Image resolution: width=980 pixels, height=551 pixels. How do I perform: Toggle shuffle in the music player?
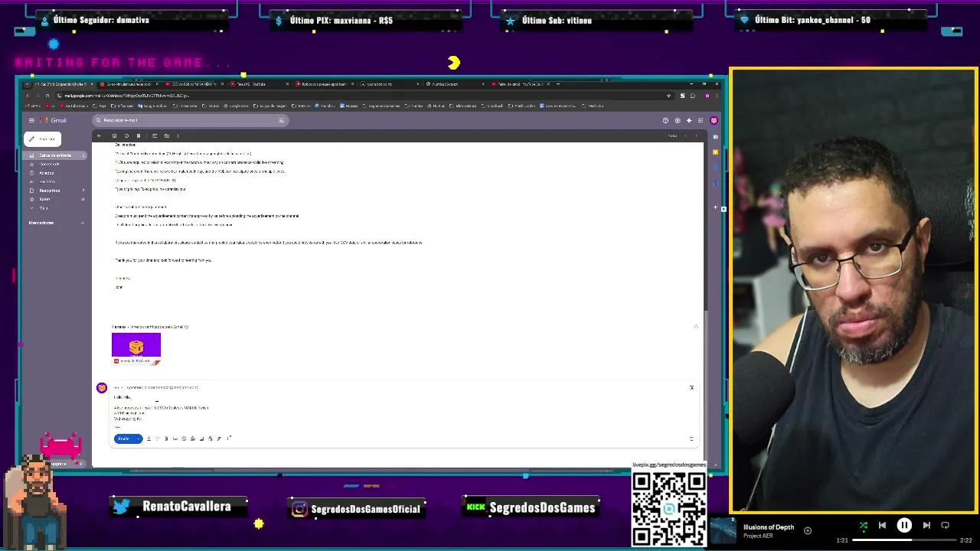point(864,525)
